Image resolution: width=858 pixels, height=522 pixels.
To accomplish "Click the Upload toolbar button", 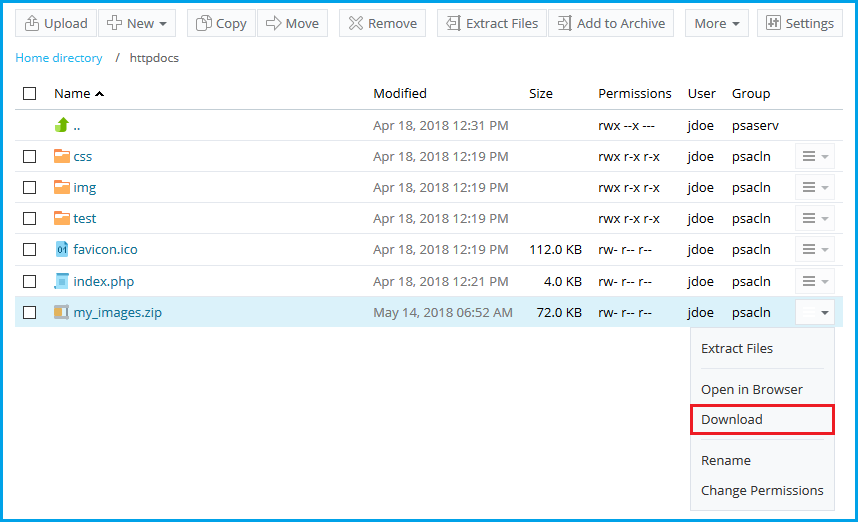I will click(x=56, y=23).
